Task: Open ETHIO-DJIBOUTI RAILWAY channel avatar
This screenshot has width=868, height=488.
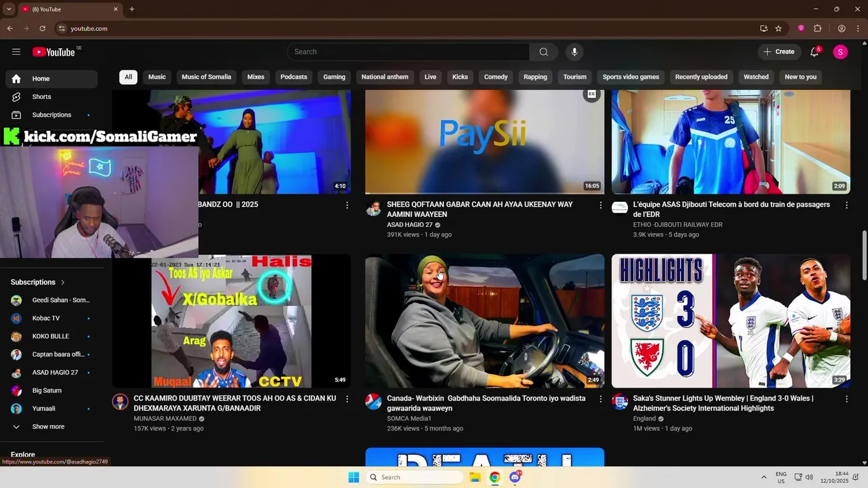Action: [x=620, y=208]
